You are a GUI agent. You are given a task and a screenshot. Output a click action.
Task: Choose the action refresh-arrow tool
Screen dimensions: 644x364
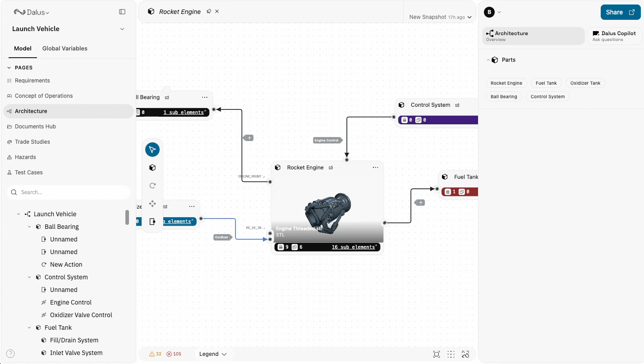pyautogui.click(x=152, y=186)
